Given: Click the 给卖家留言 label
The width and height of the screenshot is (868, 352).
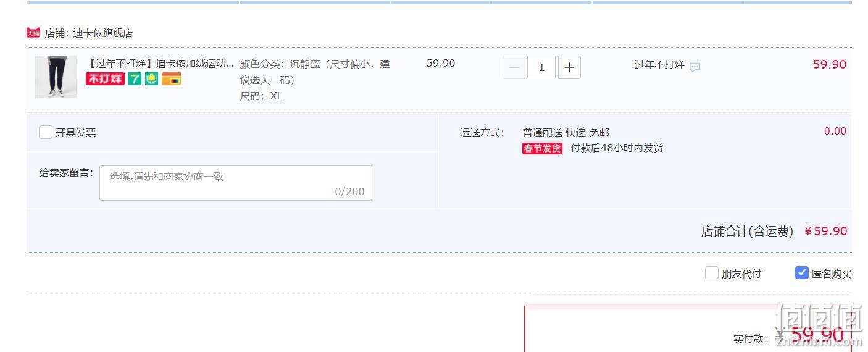Looking at the screenshot, I should click(66, 173).
